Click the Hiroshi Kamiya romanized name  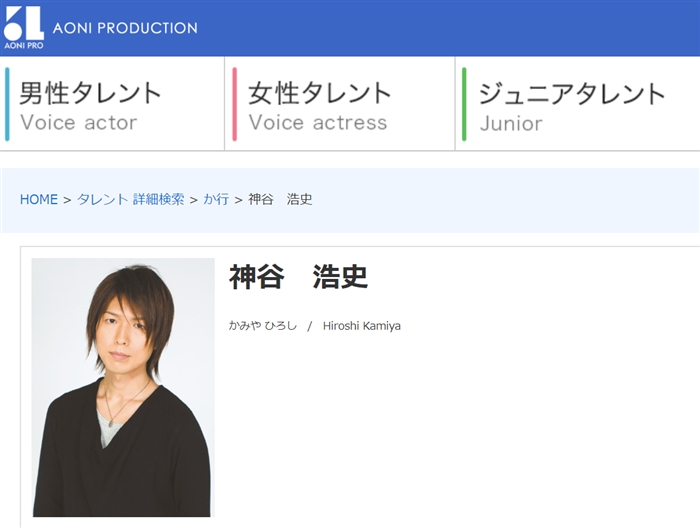coord(361,326)
